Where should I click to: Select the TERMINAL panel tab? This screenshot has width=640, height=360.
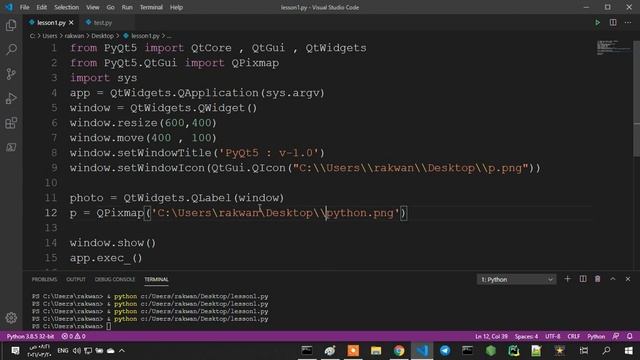point(156,280)
